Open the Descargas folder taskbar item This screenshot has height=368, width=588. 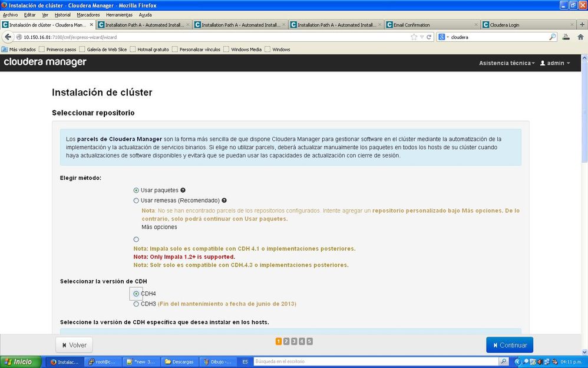click(179, 362)
